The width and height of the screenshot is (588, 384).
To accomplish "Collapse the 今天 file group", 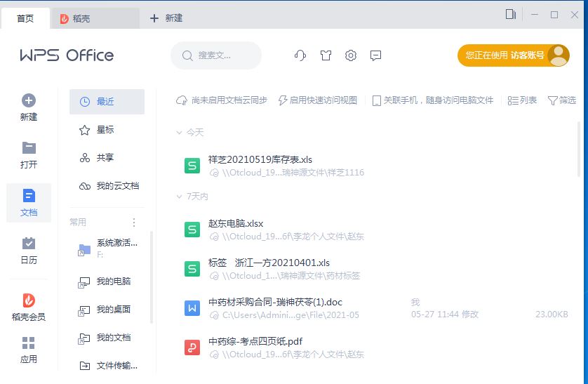I will pos(179,132).
